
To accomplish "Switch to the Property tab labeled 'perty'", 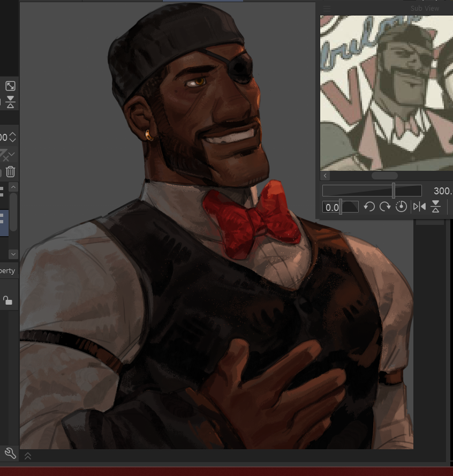I will coord(7,270).
